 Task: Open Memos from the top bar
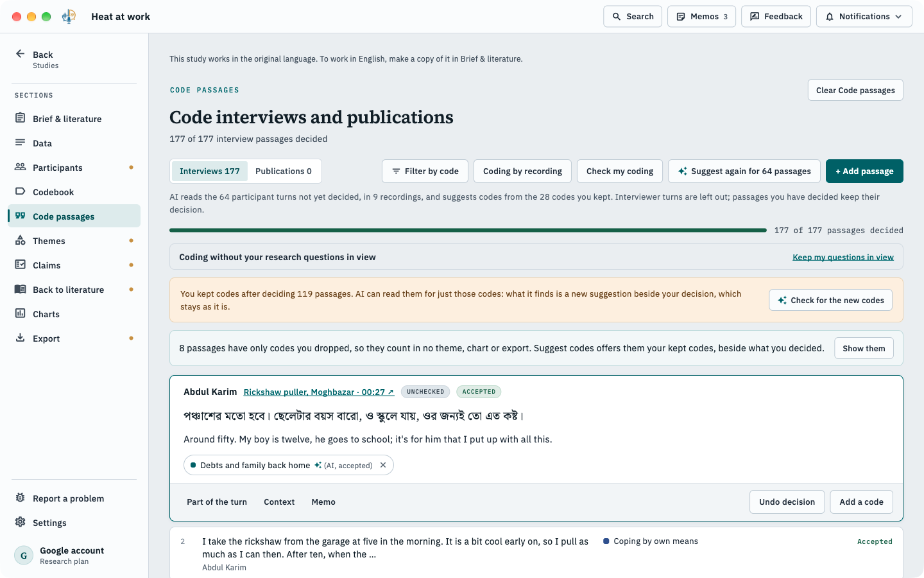click(701, 17)
